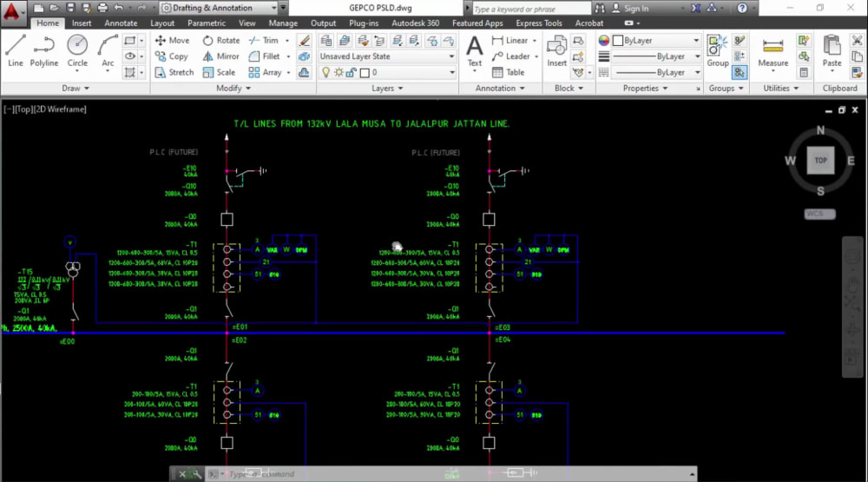
Task: Click the [Top] view control label
Action: point(23,109)
